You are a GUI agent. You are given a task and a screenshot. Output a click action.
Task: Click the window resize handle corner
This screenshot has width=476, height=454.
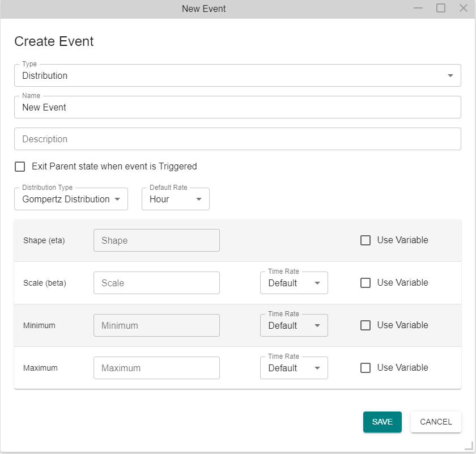pyautogui.click(x=469, y=445)
